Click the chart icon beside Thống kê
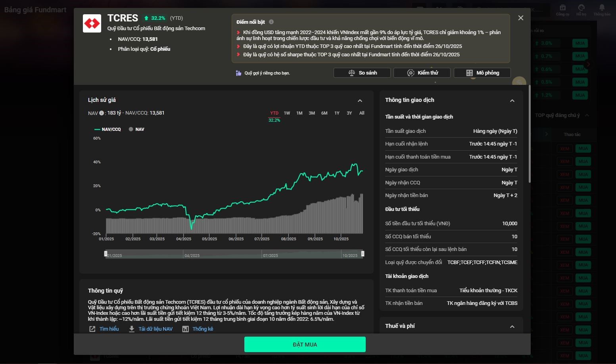The width and height of the screenshot is (616, 364). [x=185, y=329]
